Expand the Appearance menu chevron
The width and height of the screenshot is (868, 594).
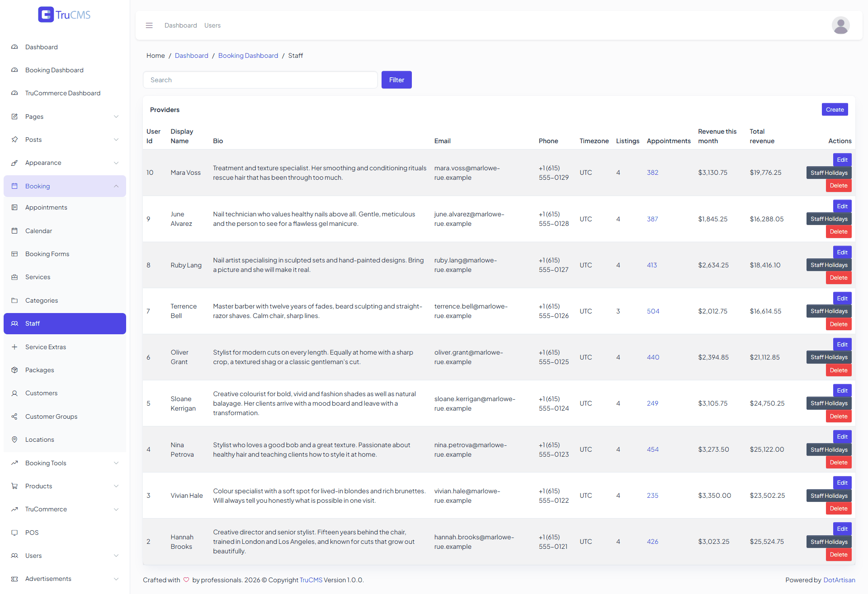point(116,163)
